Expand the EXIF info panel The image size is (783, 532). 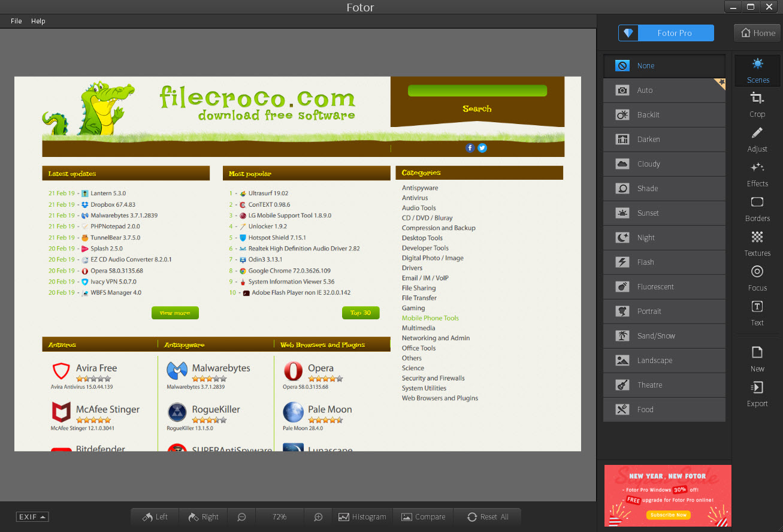[x=32, y=517]
